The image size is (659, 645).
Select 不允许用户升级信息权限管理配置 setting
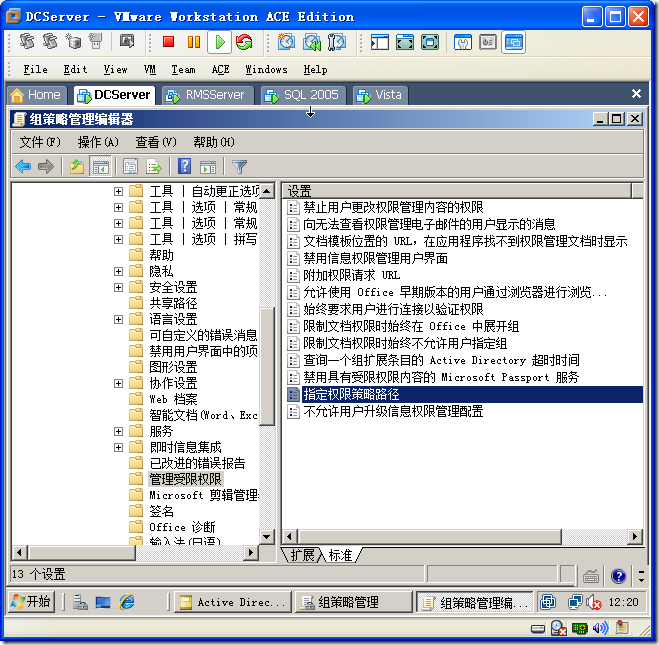click(393, 411)
